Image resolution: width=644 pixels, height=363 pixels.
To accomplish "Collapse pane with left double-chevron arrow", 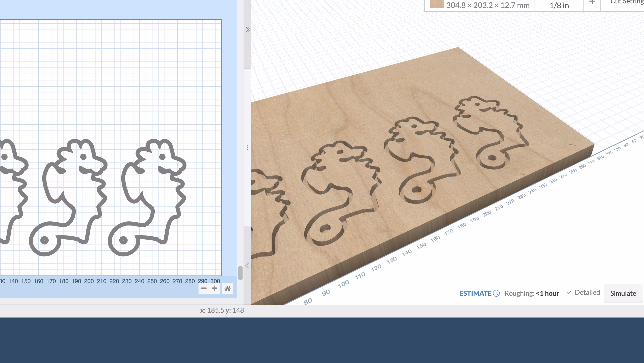I will pyautogui.click(x=247, y=265).
